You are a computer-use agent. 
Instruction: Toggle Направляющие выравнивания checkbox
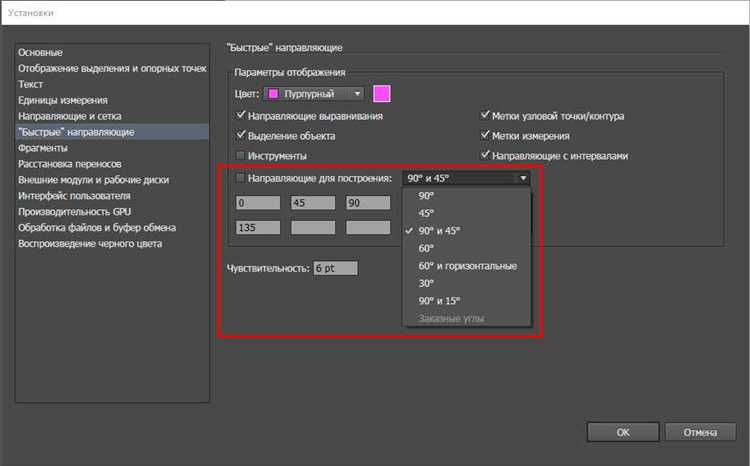coord(241,115)
